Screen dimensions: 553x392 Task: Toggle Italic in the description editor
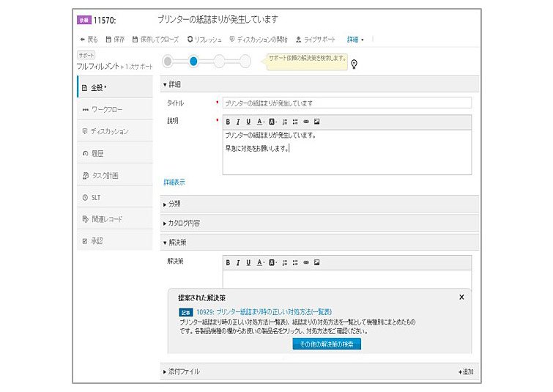click(238, 122)
